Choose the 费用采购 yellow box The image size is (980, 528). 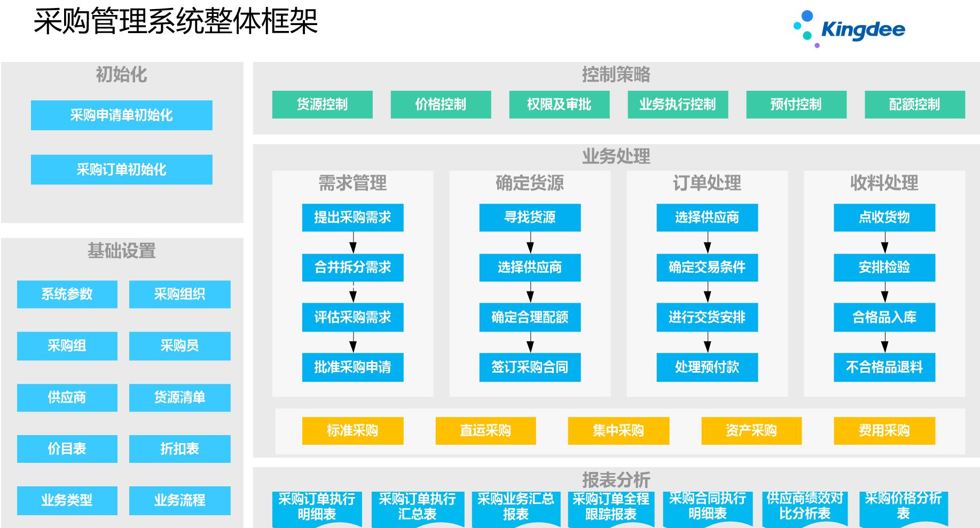[884, 431]
